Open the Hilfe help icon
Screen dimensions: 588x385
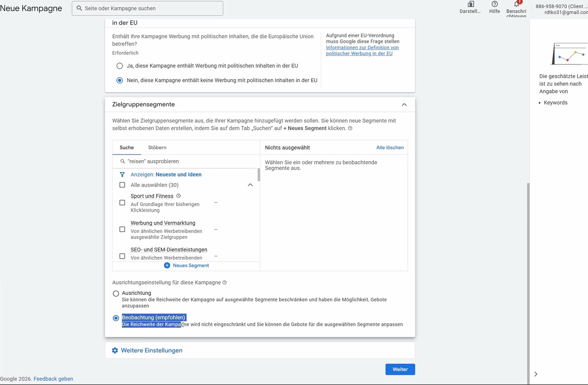click(x=494, y=4)
